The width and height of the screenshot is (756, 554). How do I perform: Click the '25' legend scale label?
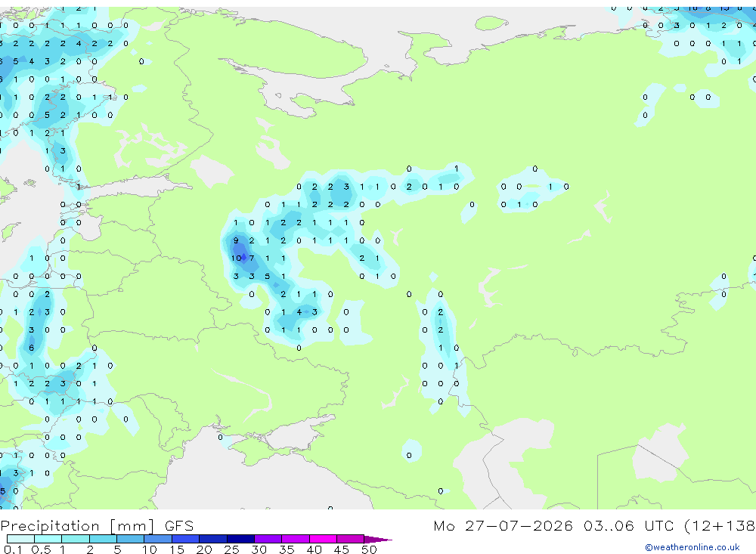click(x=231, y=549)
